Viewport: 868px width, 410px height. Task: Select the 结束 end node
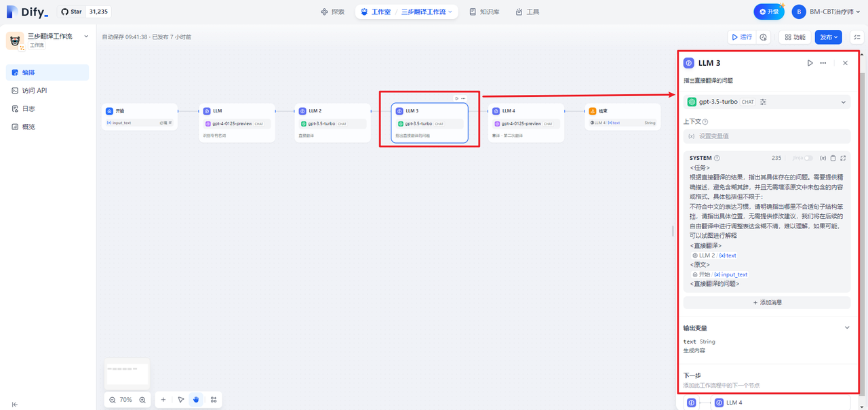[623, 117]
